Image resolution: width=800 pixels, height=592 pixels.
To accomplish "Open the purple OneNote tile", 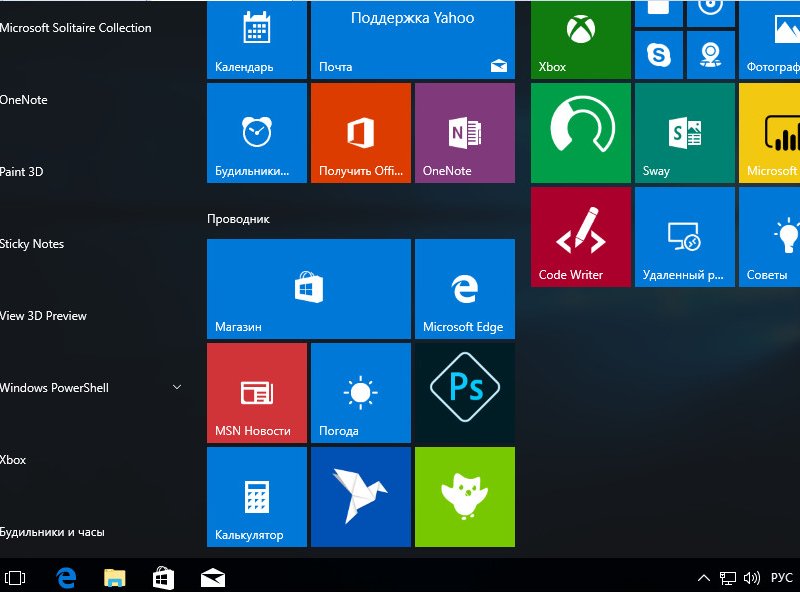I will coord(465,133).
